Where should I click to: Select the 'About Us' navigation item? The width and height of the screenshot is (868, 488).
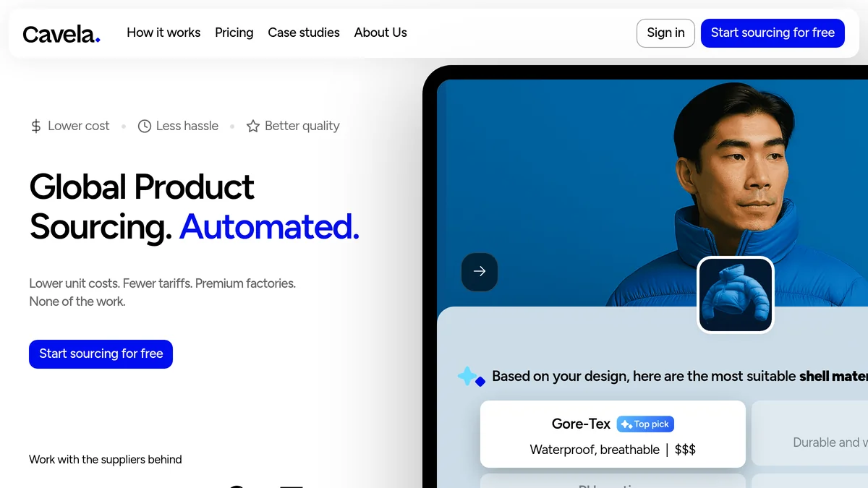[380, 33]
